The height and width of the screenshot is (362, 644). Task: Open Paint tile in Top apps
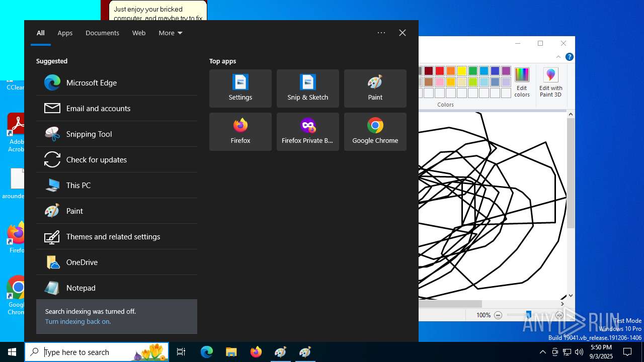[x=375, y=88]
